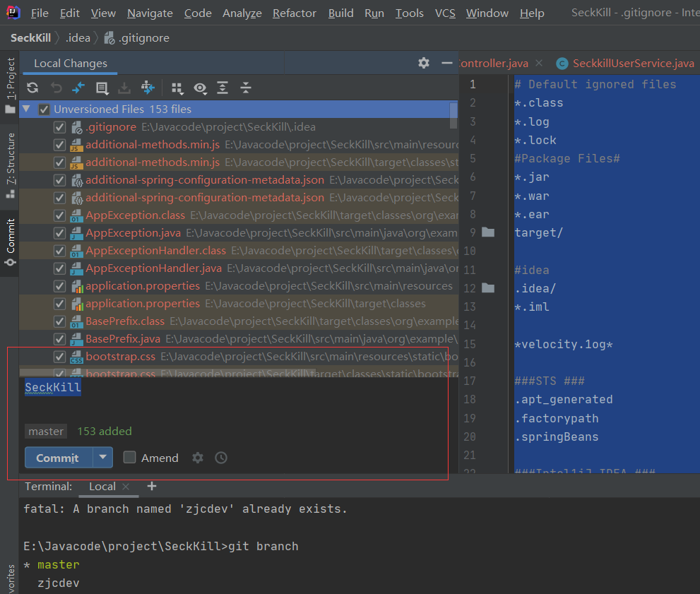Open the Tools menu
This screenshot has height=594, width=700.
tap(410, 13)
